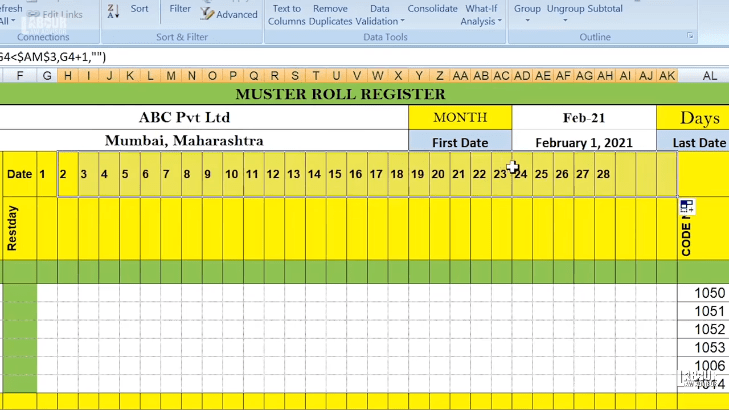Click the Subtotal button
Screen dimensions: 729x410
(605, 9)
